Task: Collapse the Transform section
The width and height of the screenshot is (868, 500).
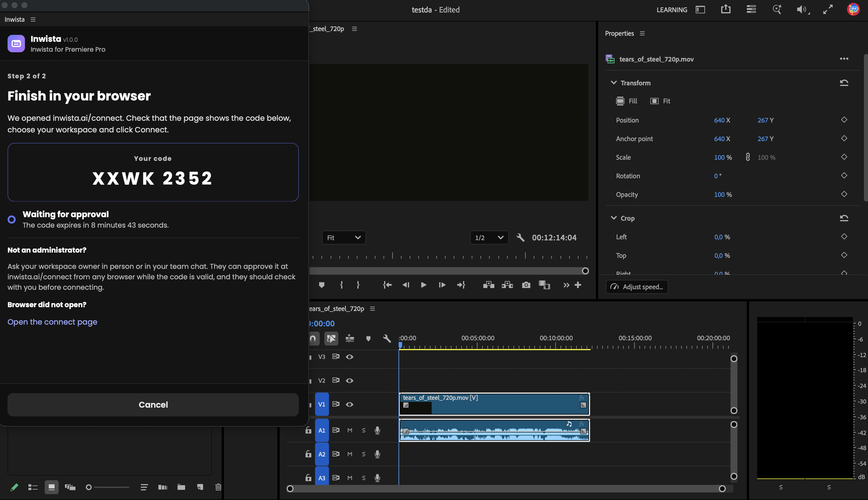Action: click(614, 83)
